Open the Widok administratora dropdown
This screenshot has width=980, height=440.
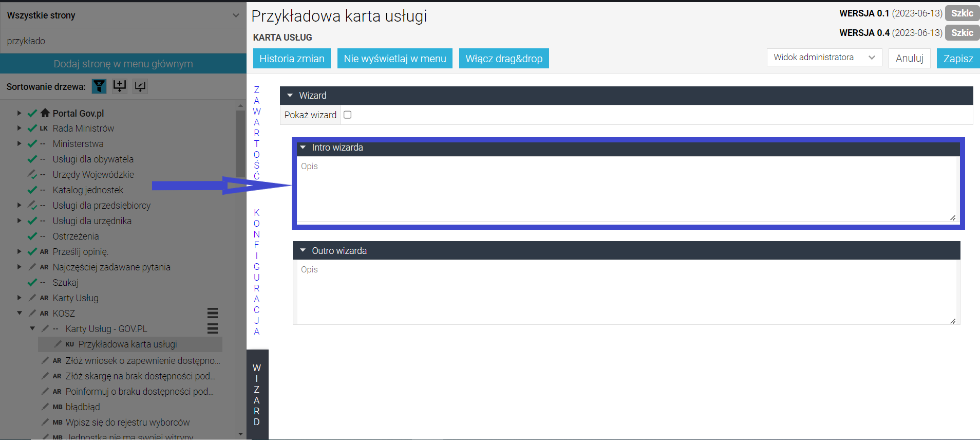824,58
